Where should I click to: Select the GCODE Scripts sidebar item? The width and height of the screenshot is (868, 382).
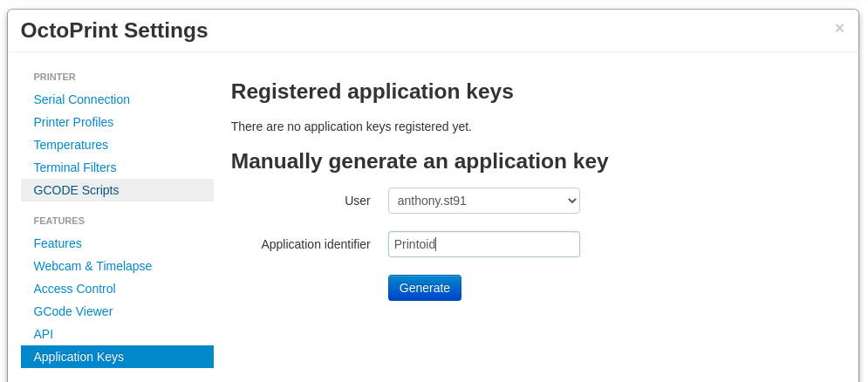point(76,190)
